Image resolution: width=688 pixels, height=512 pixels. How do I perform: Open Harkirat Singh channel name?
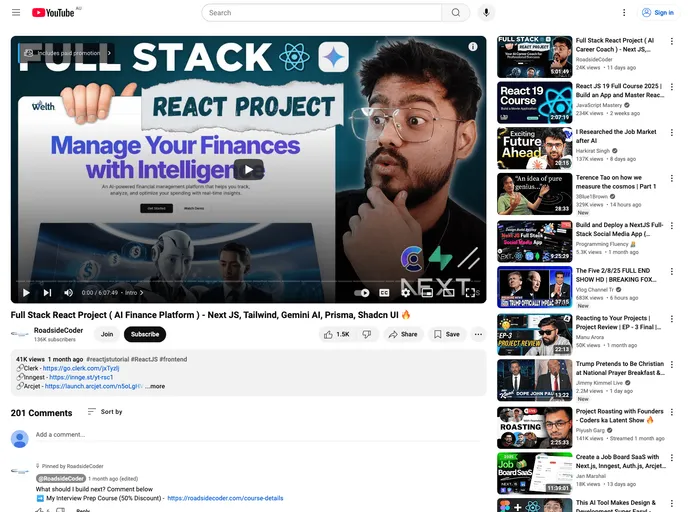pos(593,151)
